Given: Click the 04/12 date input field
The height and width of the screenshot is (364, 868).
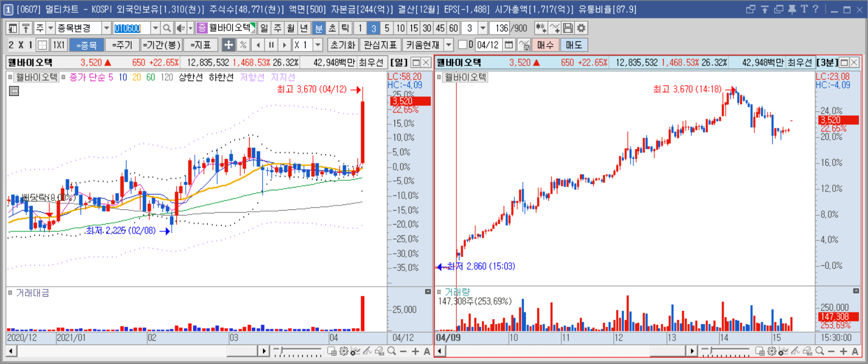Looking at the screenshot, I should [488, 45].
